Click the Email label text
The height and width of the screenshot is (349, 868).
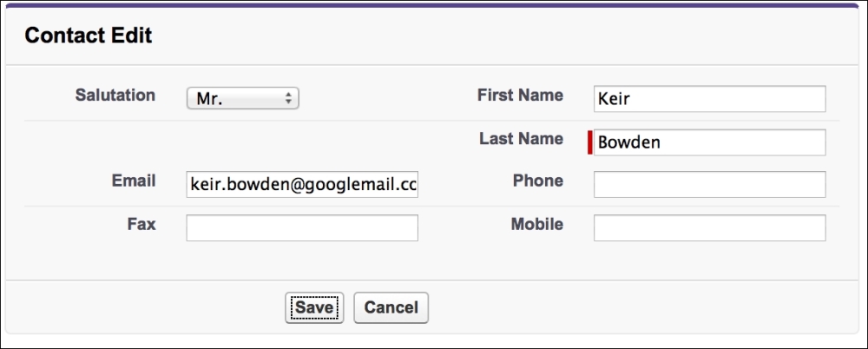pos(134,181)
